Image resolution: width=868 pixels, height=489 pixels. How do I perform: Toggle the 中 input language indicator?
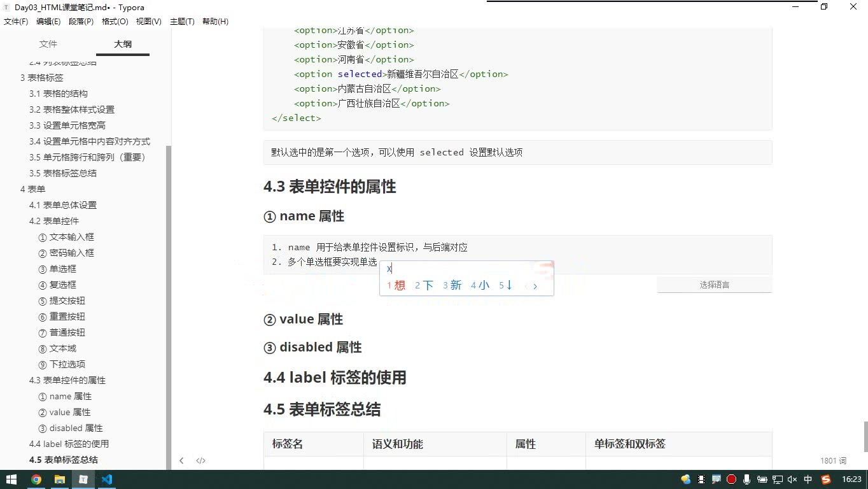point(808,479)
